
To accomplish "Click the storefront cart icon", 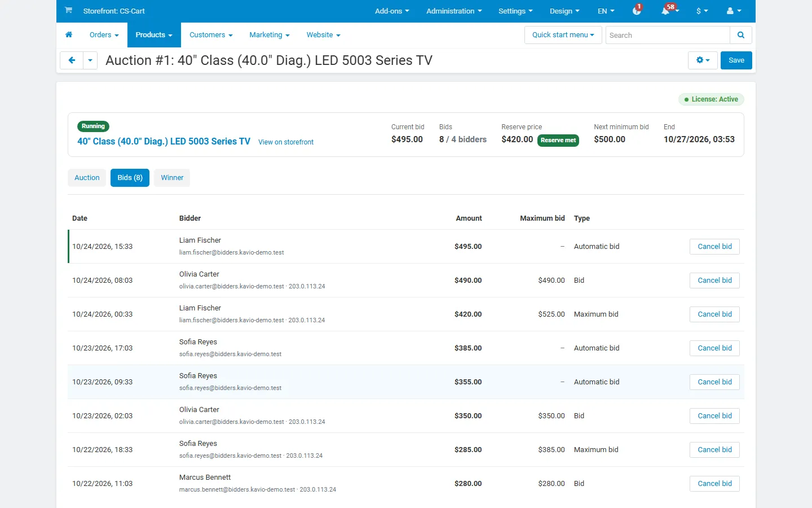I will pos(68,11).
